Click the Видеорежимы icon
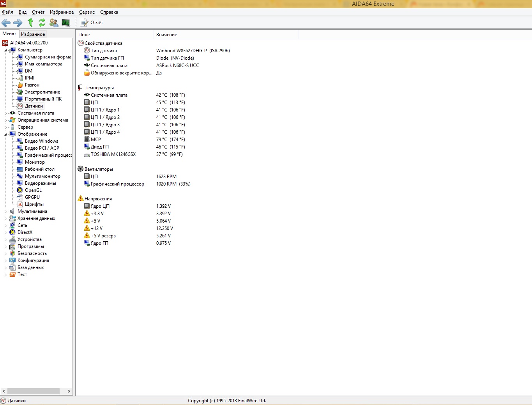This screenshot has height=405, width=532. coord(20,183)
